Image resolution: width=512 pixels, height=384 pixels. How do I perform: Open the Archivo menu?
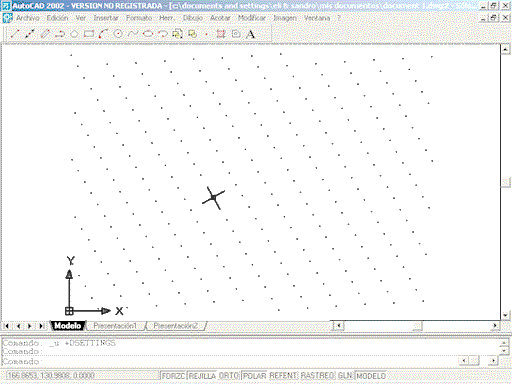point(27,18)
